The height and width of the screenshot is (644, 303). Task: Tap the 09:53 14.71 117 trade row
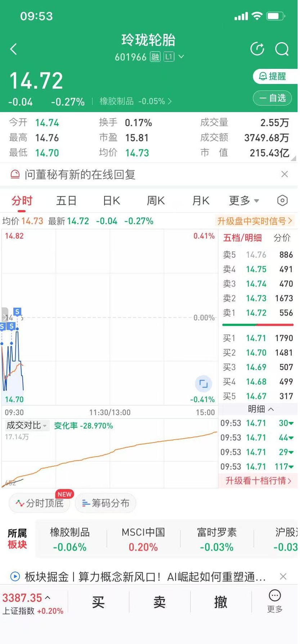coord(257,467)
